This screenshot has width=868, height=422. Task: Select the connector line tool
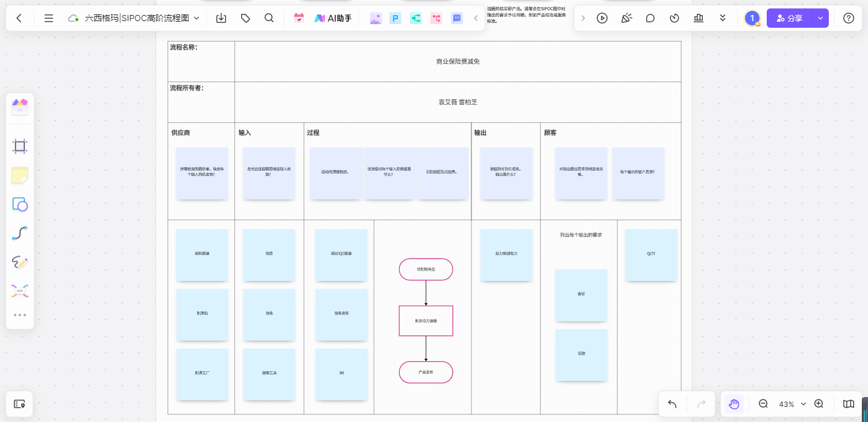[20, 233]
